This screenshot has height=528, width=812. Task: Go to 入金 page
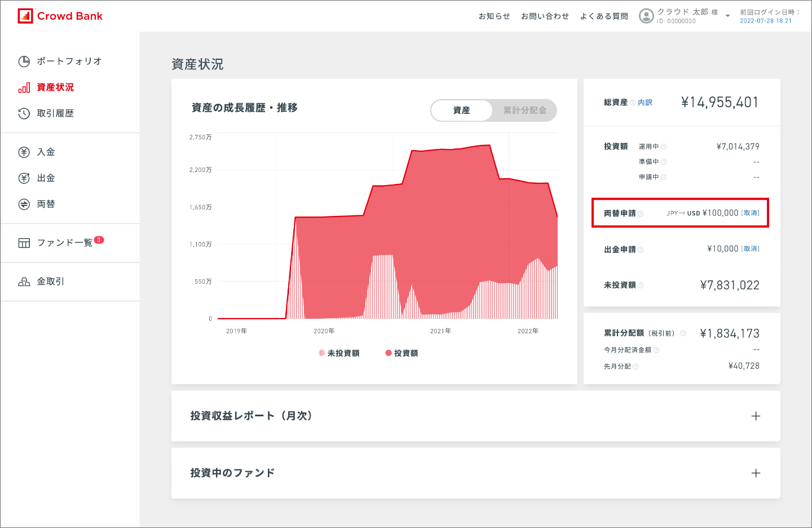(46, 152)
